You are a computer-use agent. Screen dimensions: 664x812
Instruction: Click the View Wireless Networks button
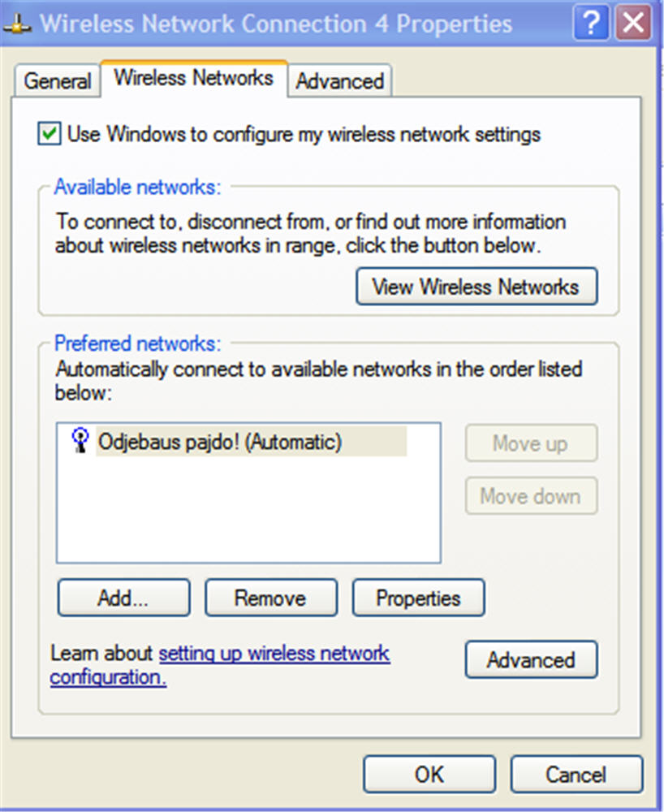click(x=476, y=287)
